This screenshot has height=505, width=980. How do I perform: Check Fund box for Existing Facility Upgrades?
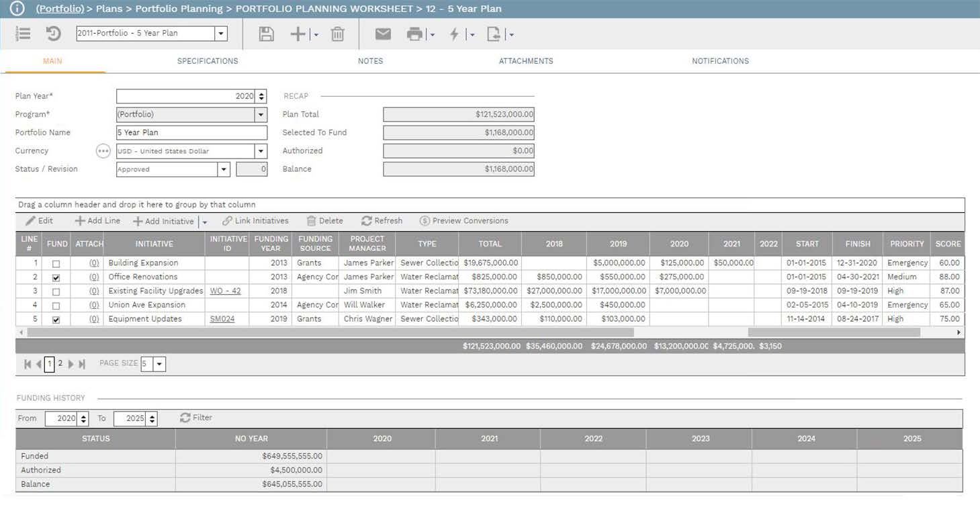pyautogui.click(x=56, y=292)
